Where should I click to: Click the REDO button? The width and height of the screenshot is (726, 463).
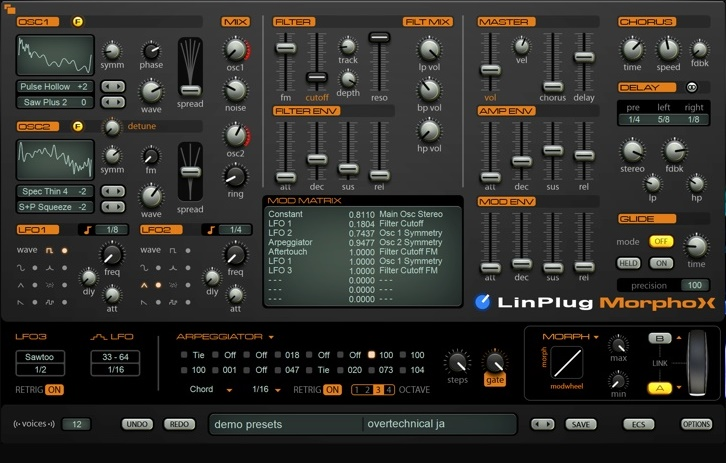click(x=179, y=424)
